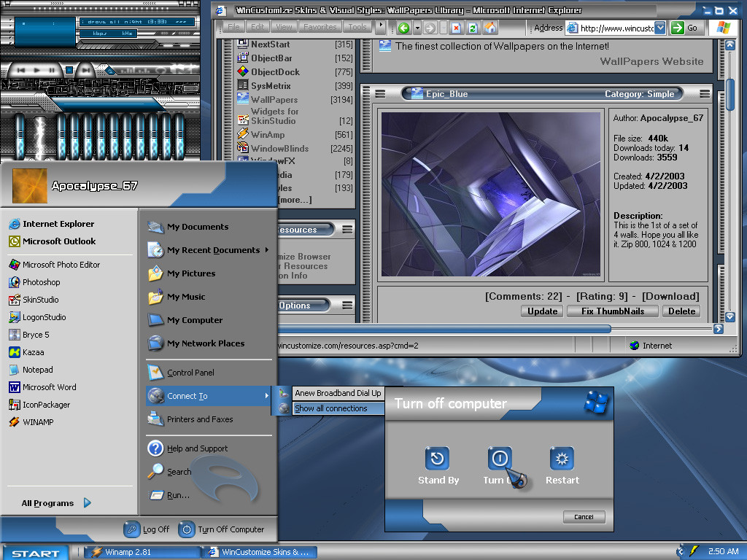Open the WindowBlinds category link
Viewport: 747px width, 560px height.
pyautogui.click(x=279, y=149)
